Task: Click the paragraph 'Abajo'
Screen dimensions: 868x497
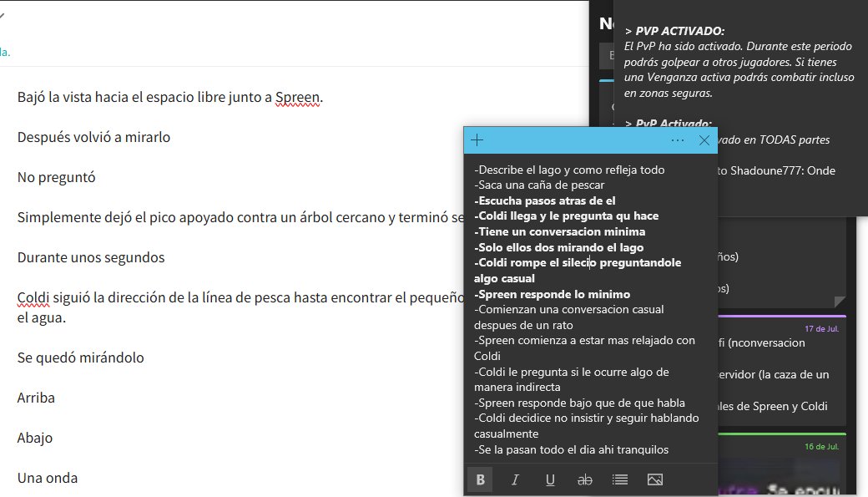Action: tap(35, 439)
